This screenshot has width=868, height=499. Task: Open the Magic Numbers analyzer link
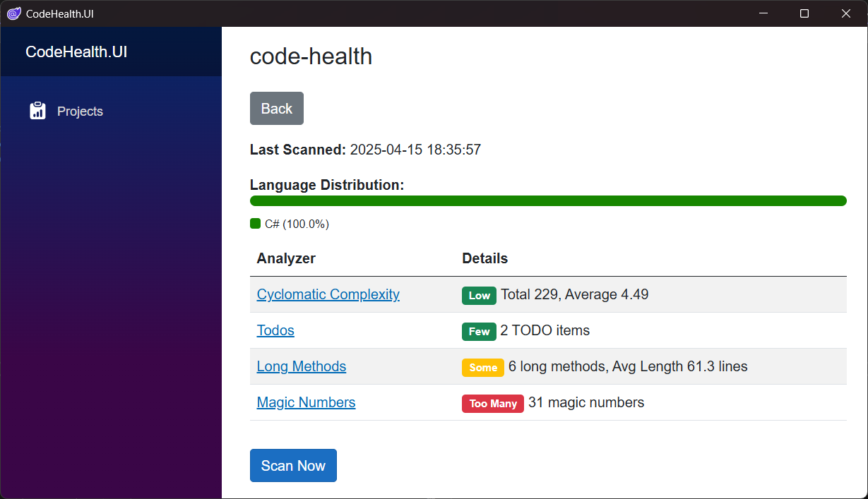click(x=307, y=402)
